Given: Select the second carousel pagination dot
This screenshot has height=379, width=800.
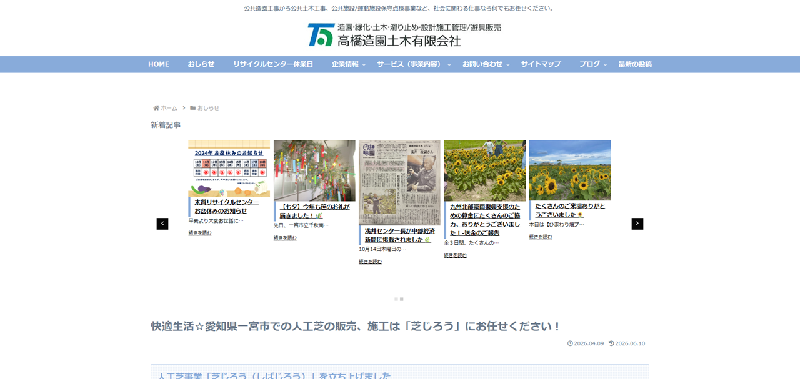Looking at the screenshot, I should coord(402,299).
